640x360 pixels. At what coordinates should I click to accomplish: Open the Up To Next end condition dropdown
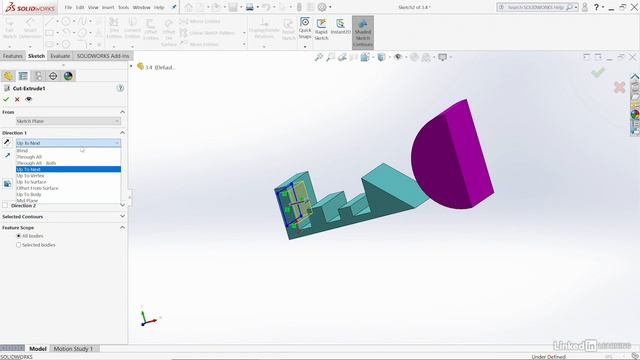click(x=68, y=143)
